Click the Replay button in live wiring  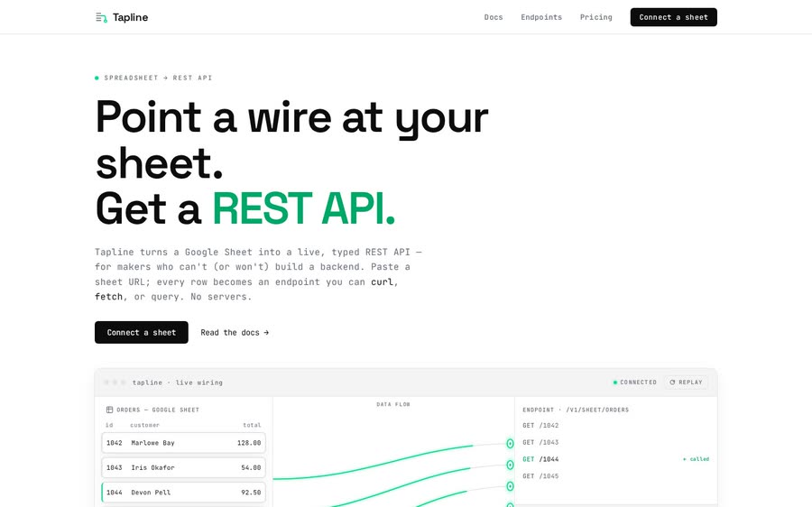pos(686,383)
